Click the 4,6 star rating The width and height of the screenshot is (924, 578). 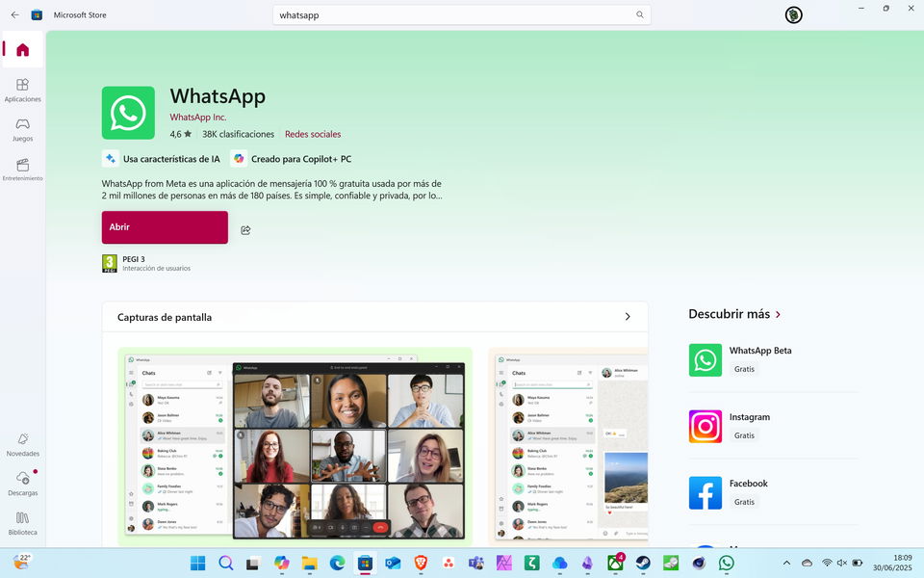180,134
